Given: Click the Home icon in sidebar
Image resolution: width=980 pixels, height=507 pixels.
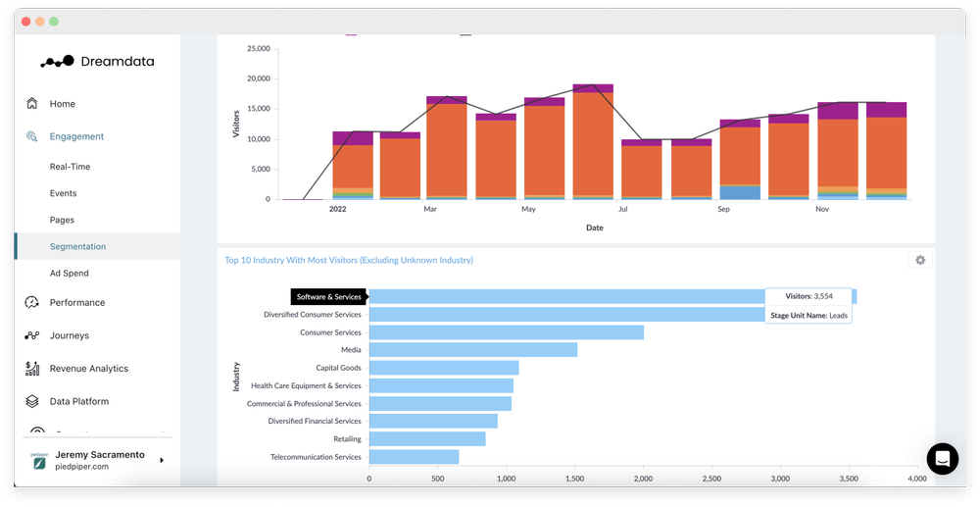Looking at the screenshot, I should 32,104.
